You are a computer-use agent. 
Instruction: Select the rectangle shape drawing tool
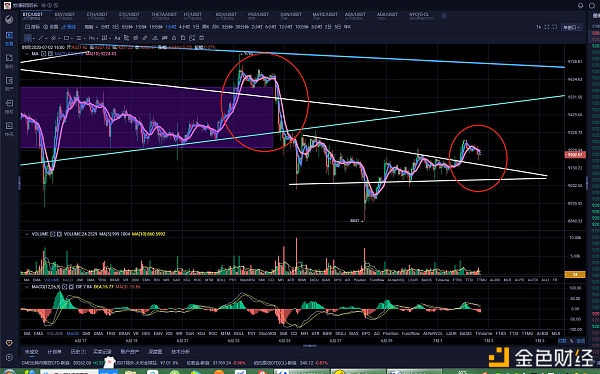pos(66,38)
